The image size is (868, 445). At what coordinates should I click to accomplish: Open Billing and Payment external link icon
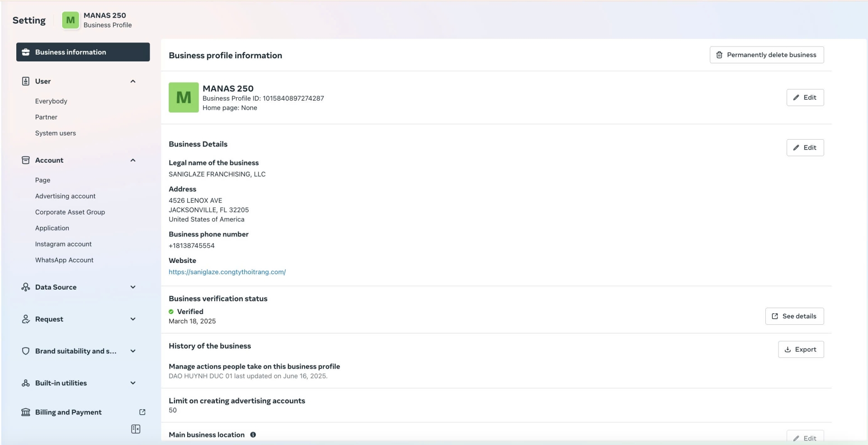[142, 412]
